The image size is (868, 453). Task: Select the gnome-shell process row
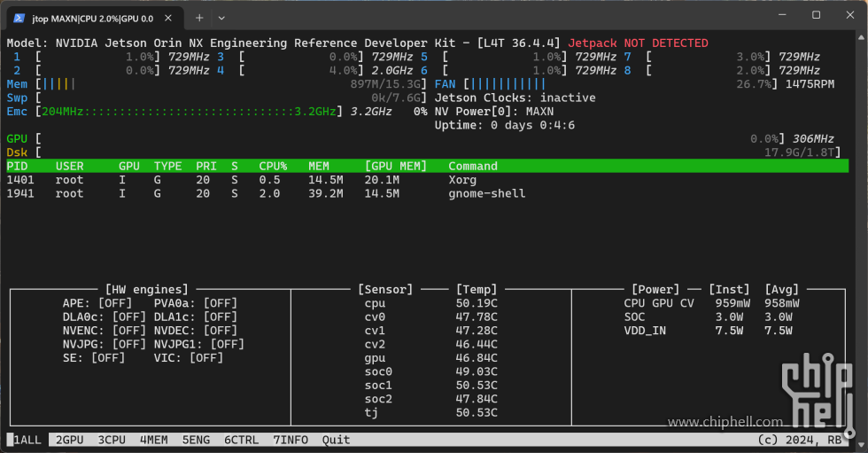coord(427,194)
